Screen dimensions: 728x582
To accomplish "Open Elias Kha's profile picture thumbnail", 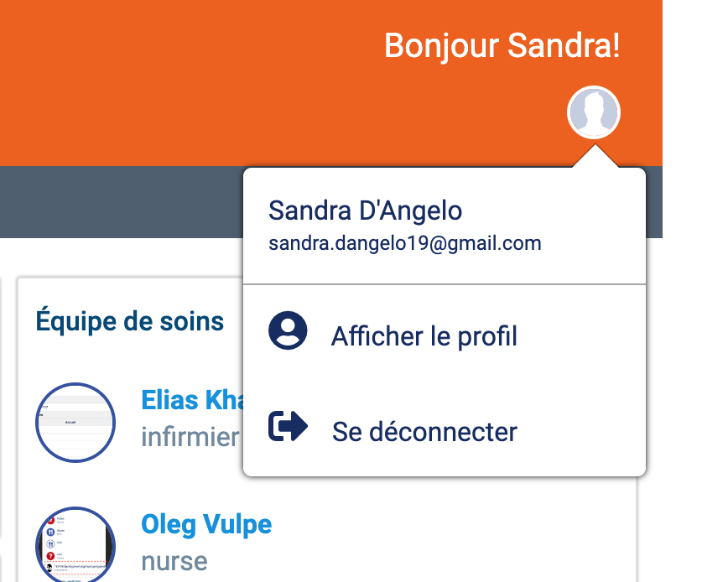I will point(75,423).
